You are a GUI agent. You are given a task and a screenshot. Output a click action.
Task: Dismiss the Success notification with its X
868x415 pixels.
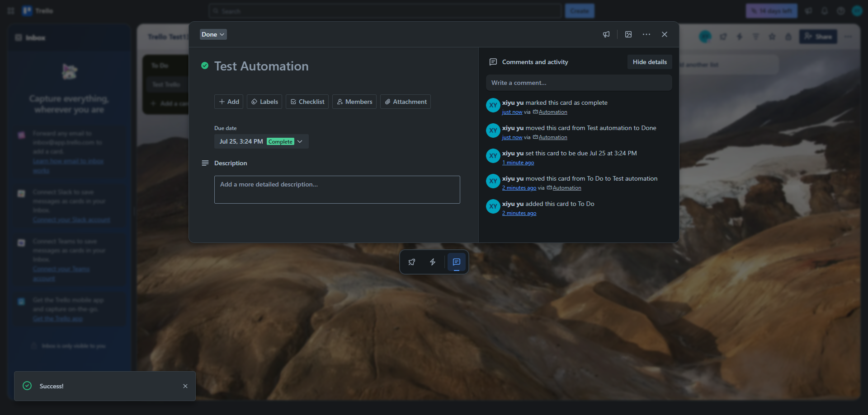[x=185, y=386]
